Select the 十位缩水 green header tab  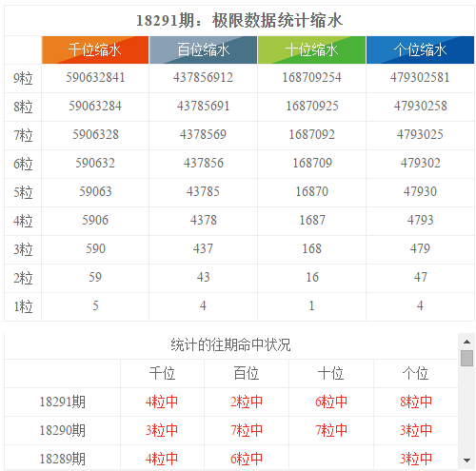311,50
